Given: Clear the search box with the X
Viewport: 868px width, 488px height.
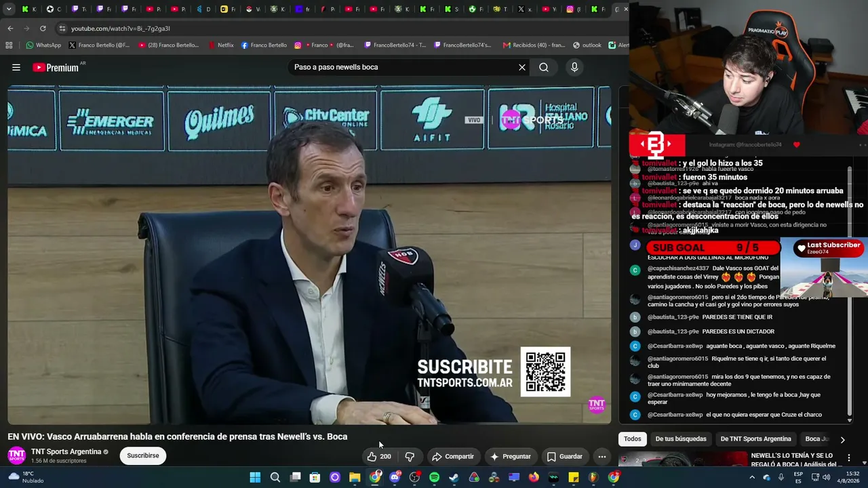Looking at the screenshot, I should point(522,67).
